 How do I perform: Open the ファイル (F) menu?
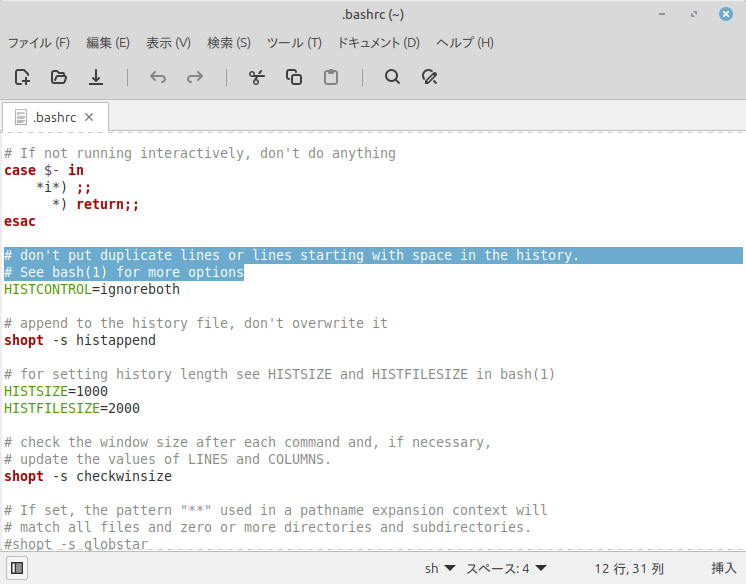click(39, 43)
